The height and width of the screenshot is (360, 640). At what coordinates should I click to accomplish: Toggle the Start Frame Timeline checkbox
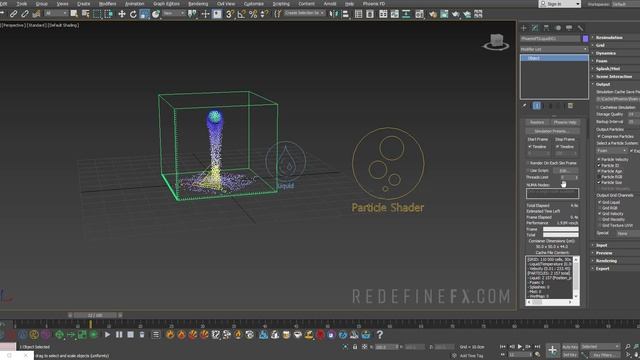click(530, 147)
